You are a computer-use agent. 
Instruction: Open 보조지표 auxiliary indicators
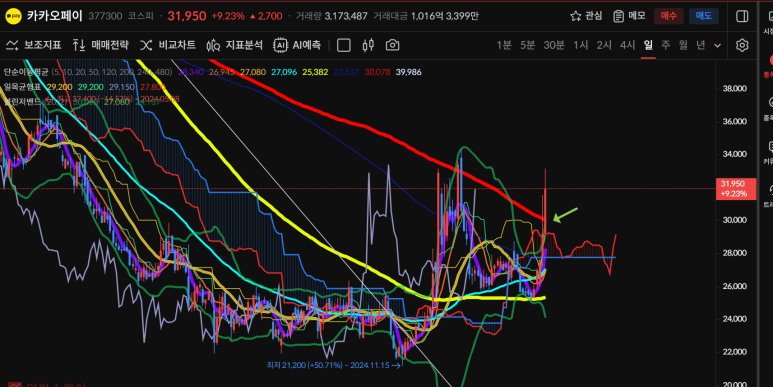pyautogui.click(x=34, y=45)
